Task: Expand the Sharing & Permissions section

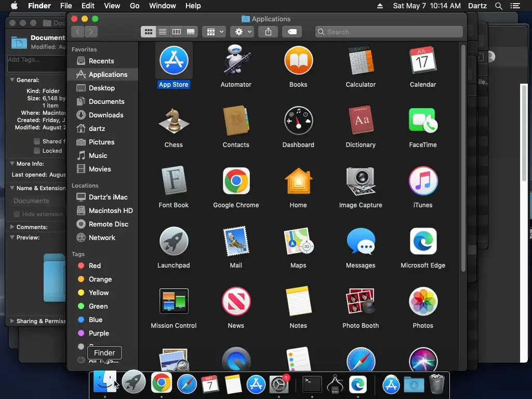Action: [12, 321]
